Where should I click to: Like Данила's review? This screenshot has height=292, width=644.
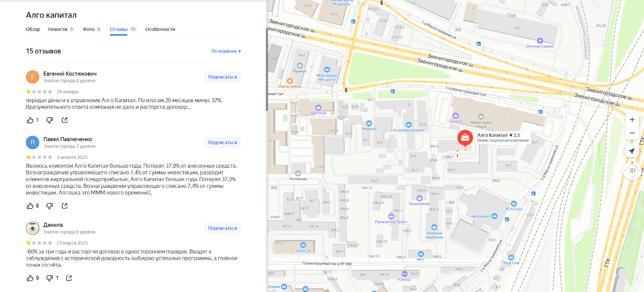[30, 278]
